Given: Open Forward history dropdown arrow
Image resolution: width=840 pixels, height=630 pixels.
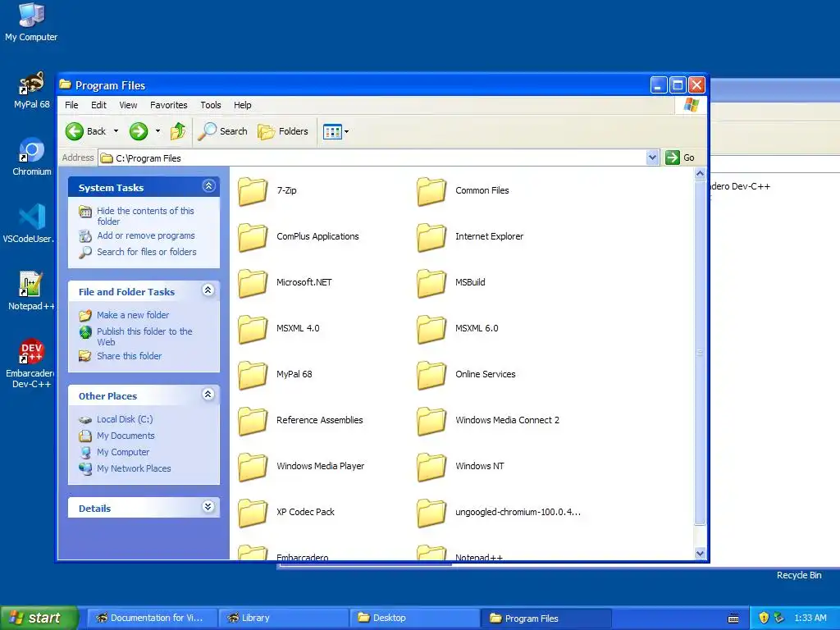Looking at the screenshot, I should point(157,131).
